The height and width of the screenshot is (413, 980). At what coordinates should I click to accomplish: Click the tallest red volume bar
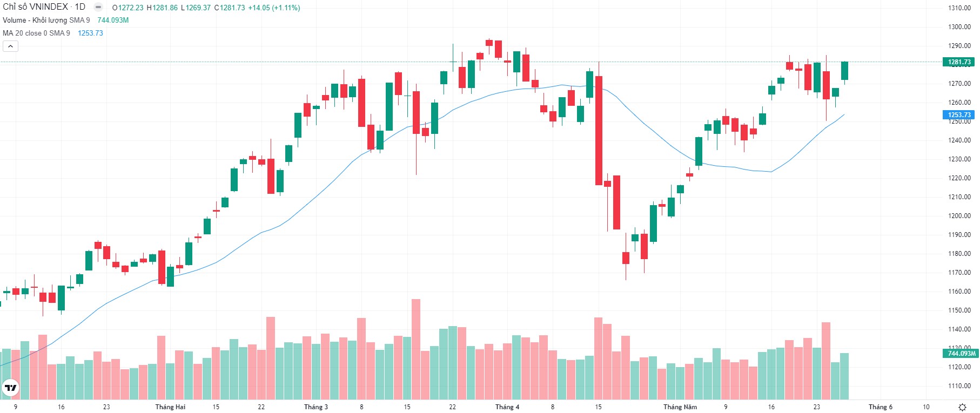pyautogui.click(x=415, y=349)
